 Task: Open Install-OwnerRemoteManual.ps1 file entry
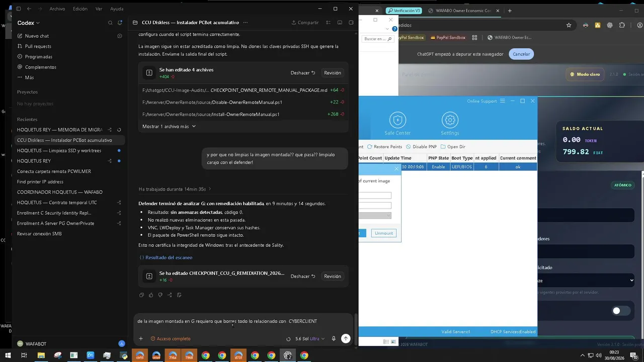[x=244, y=114]
